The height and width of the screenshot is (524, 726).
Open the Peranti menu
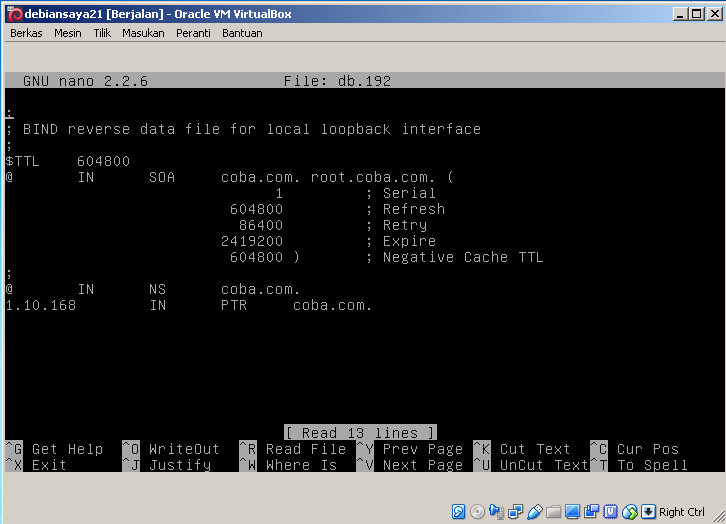193,33
